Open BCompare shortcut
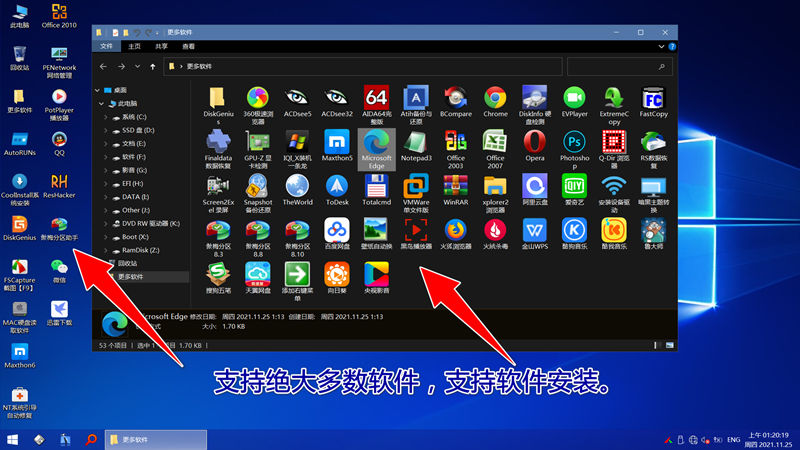The width and height of the screenshot is (800, 450). pos(456,102)
